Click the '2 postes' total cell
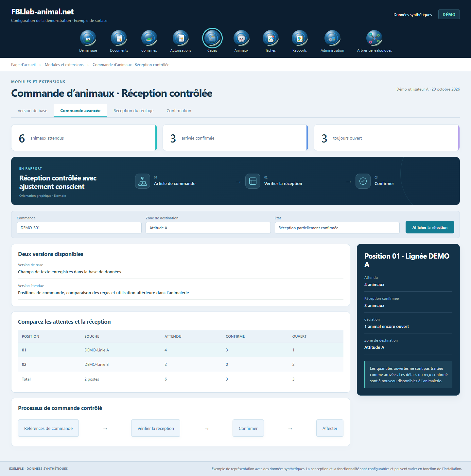Viewport: 471px width, 476px height. (x=92, y=379)
